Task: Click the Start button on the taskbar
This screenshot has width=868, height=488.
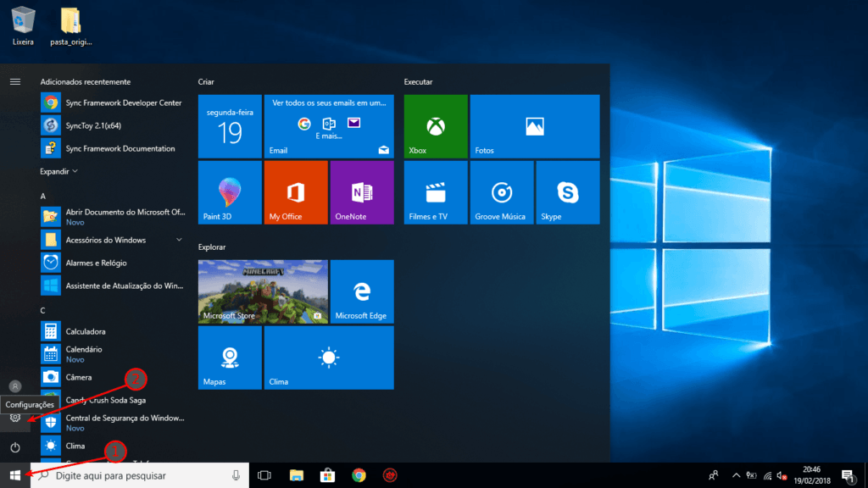Action: [x=16, y=476]
